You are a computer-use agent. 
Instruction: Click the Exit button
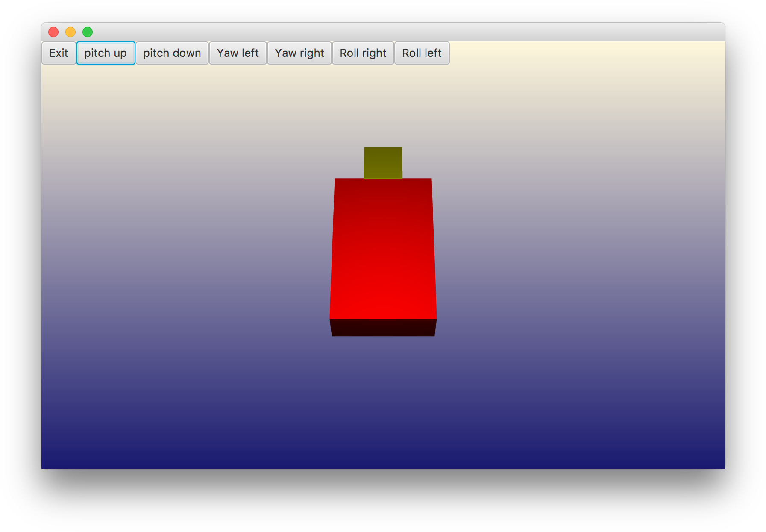(59, 53)
